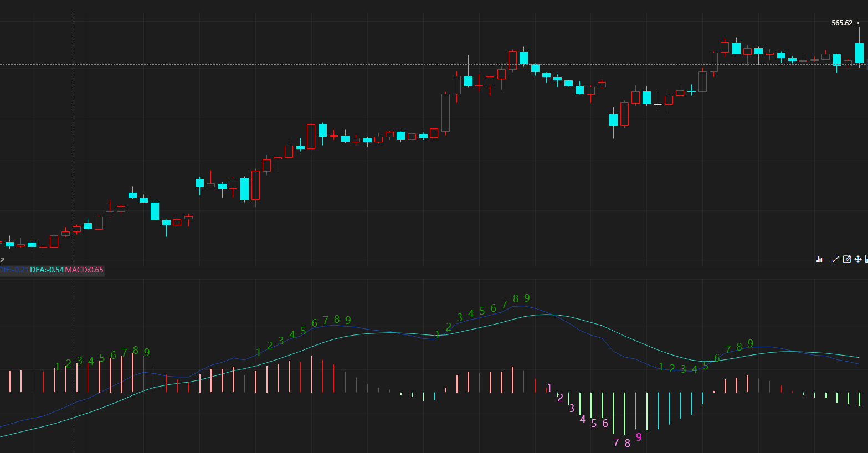
Task: Click the DIF:-0.21 indicator label
Action: pos(14,270)
